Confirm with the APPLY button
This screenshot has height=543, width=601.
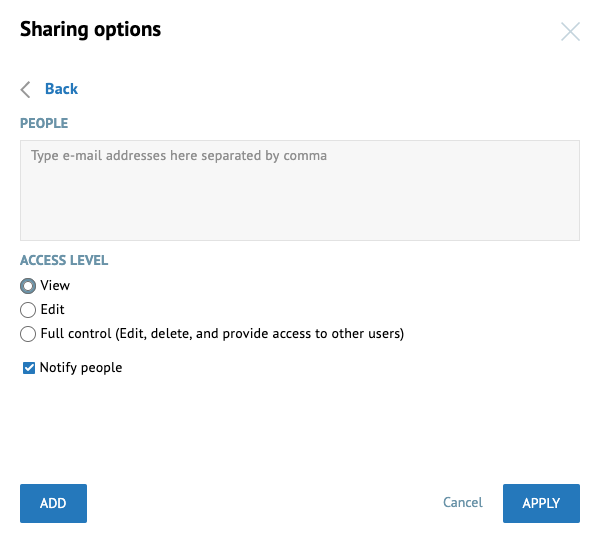(x=541, y=503)
